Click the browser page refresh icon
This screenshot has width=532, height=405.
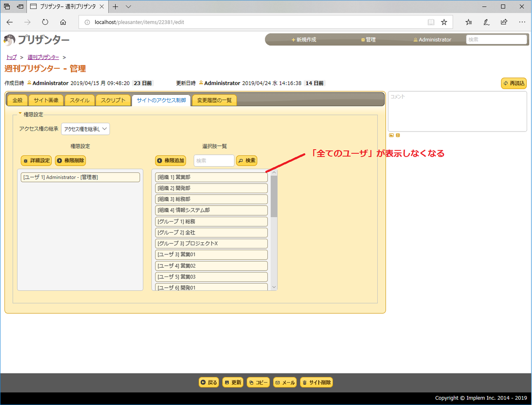45,22
